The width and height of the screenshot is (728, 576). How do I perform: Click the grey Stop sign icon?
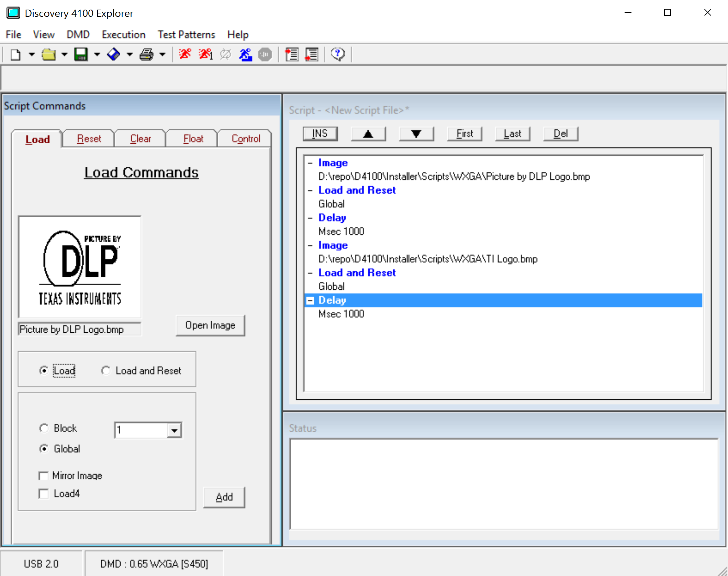pos(265,54)
